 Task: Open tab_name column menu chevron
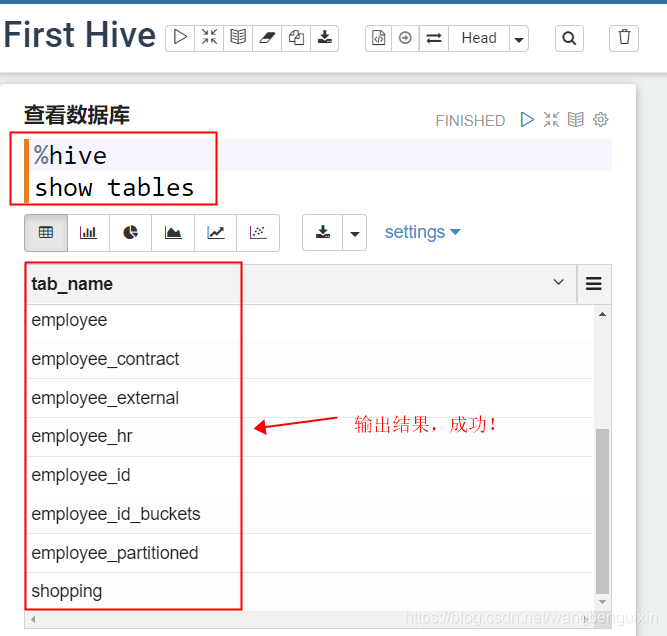coord(559,282)
